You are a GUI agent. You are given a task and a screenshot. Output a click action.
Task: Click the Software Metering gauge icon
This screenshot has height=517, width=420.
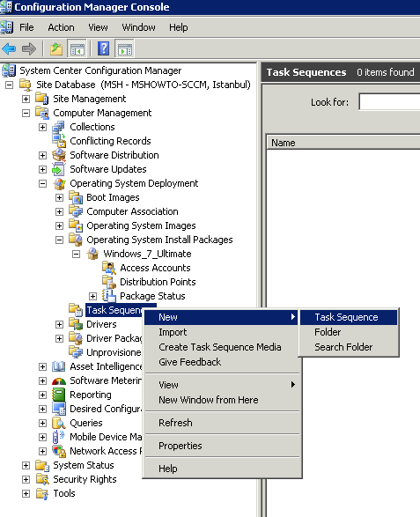pos(59,381)
